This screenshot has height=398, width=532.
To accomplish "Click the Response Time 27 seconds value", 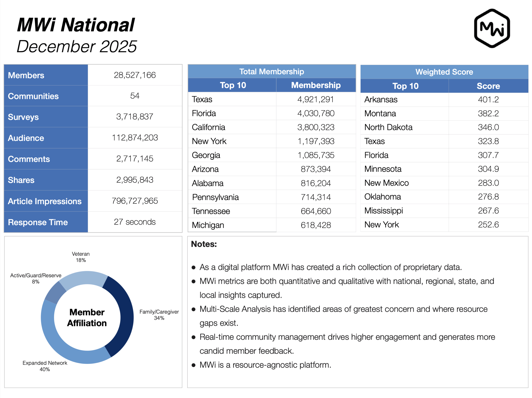I will click(135, 222).
